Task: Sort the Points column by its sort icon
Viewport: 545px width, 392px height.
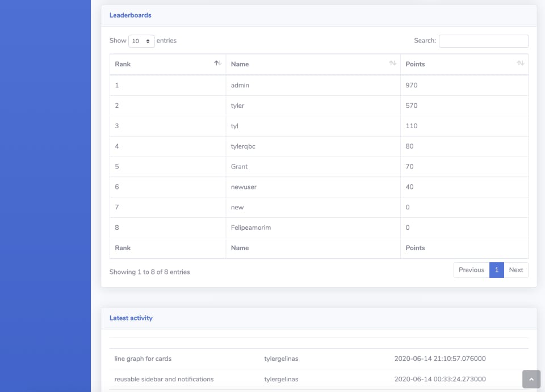Action: [520, 64]
